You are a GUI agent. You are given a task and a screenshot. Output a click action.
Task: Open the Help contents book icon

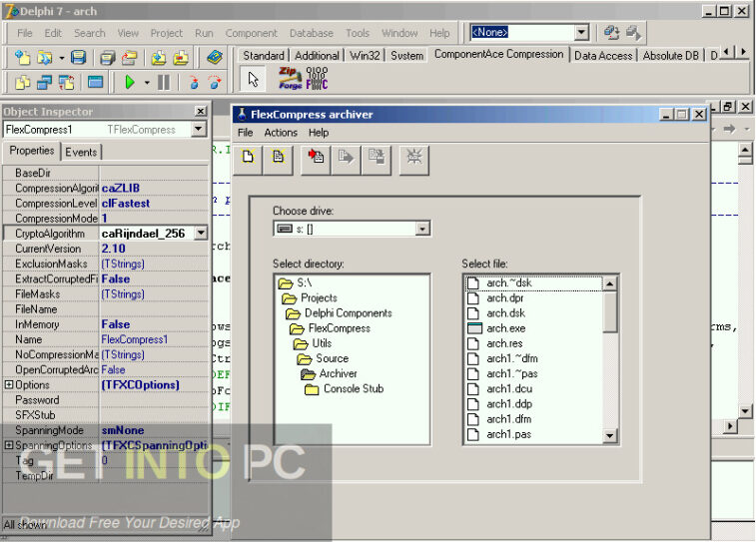pyautogui.click(x=214, y=57)
